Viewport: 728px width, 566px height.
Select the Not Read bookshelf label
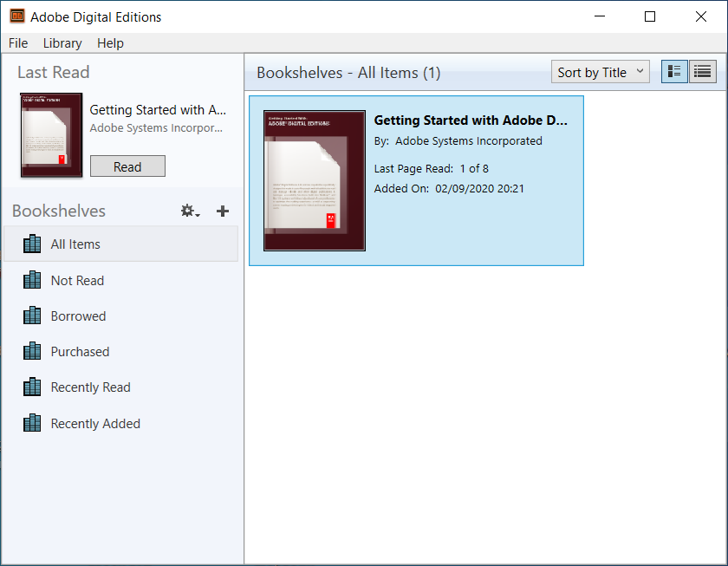[77, 281]
